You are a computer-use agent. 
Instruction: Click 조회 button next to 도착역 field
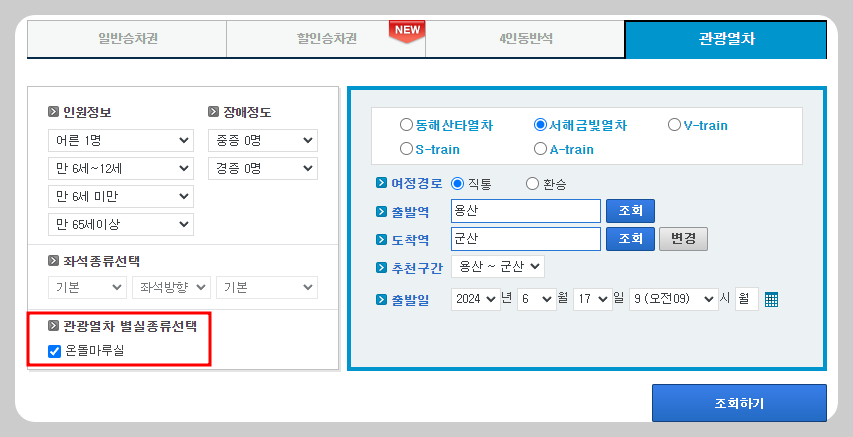tap(631, 239)
